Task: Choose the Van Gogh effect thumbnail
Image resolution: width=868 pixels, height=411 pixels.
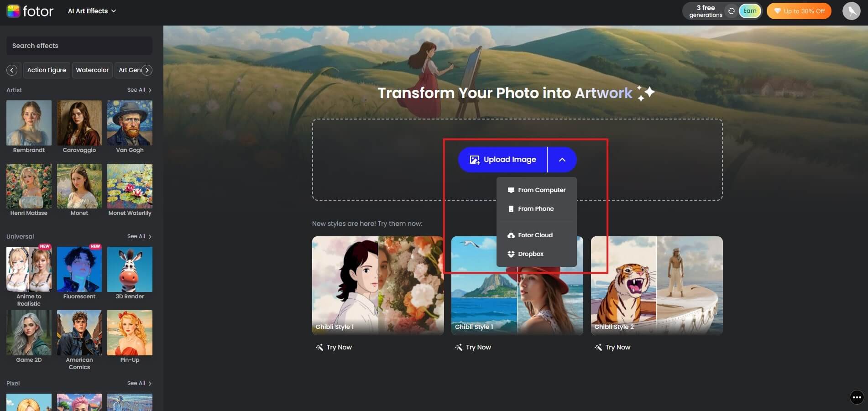Action: (130, 123)
